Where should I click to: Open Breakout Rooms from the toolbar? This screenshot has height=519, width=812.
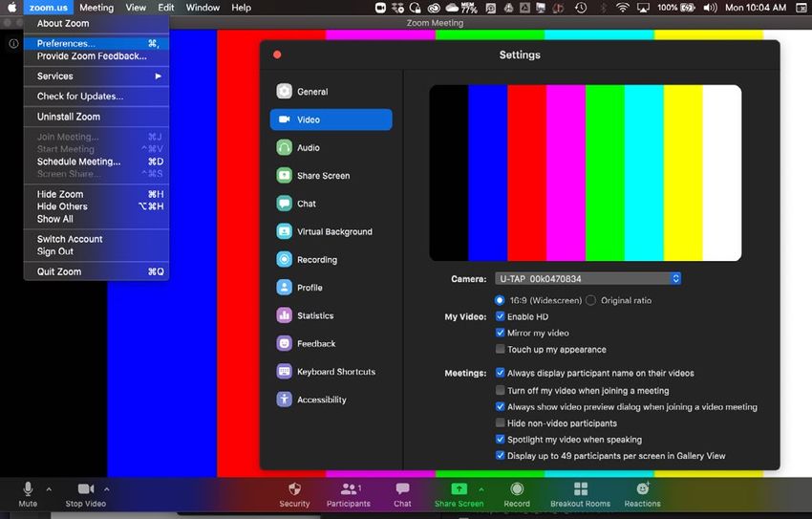581,494
